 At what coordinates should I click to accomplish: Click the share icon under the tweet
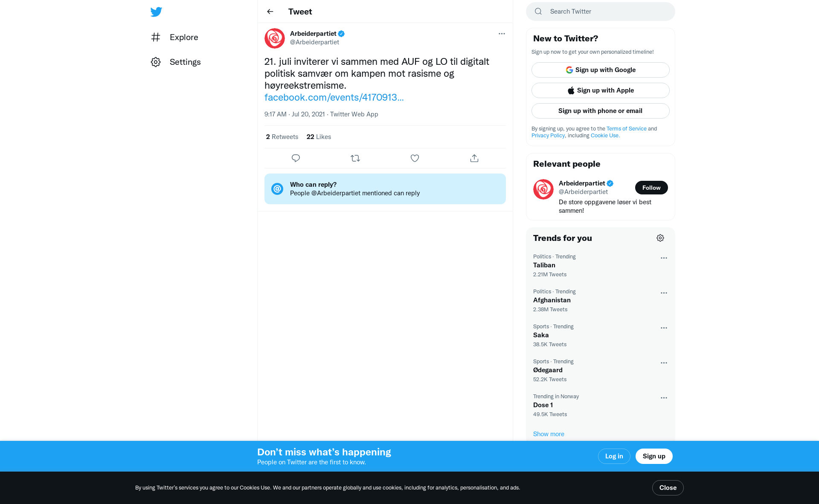[x=474, y=158]
